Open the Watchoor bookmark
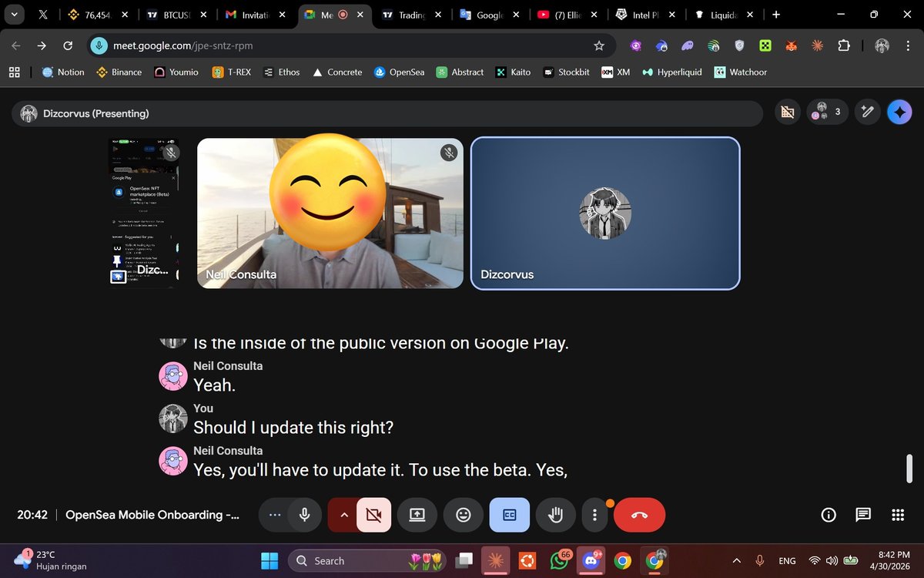This screenshot has height=578, width=924. (740, 72)
